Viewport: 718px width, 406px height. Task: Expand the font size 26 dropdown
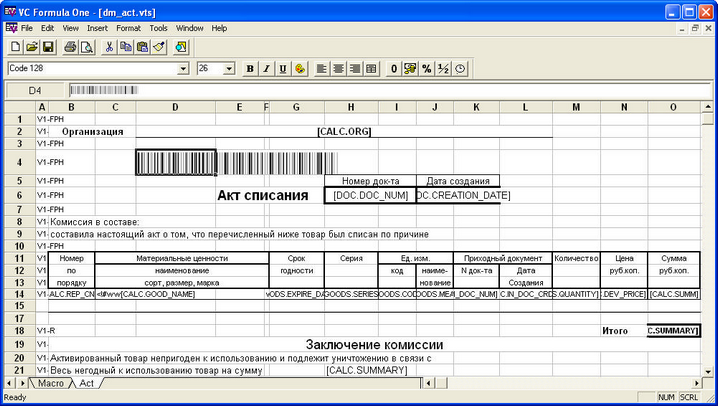[x=229, y=69]
